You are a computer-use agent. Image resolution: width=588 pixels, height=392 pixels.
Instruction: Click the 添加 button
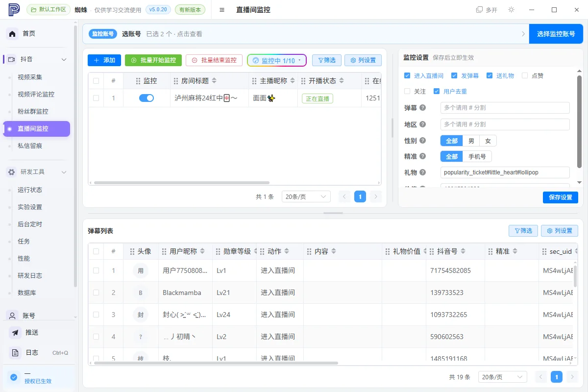pos(104,60)
